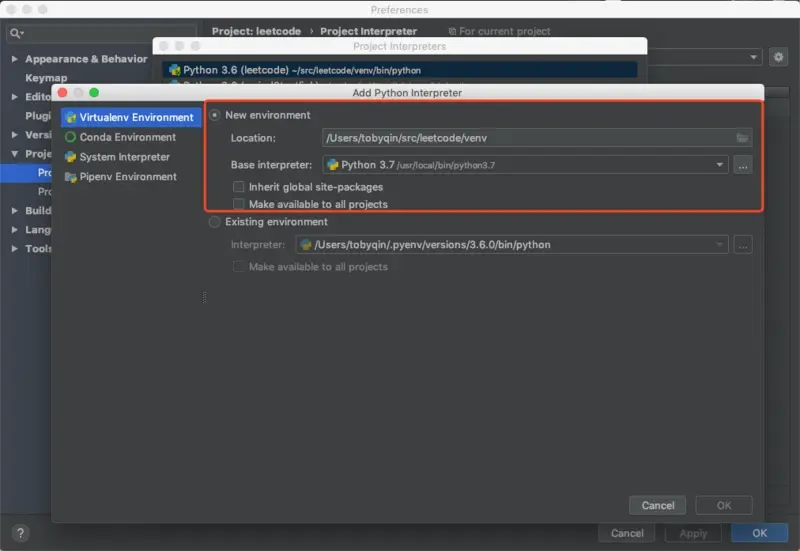Viewport: 800px width, 551px height.
Task: Collapse the Project section arrow
Action: click(x=14, y=154)
